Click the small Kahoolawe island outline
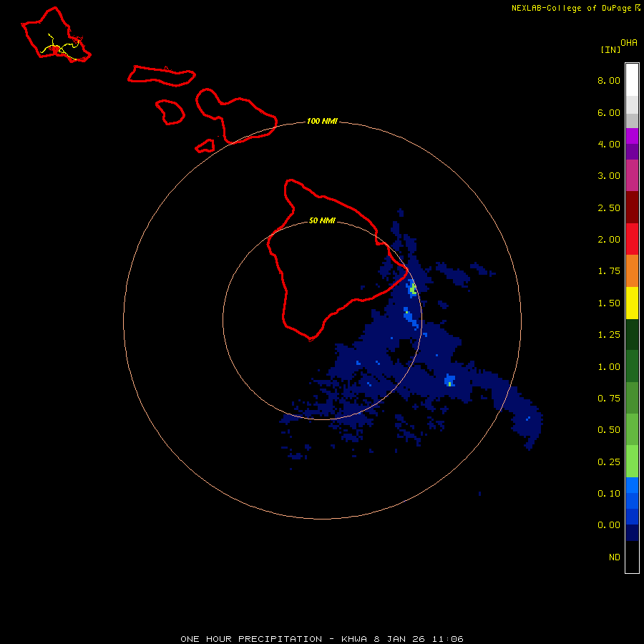 point(205,146)
